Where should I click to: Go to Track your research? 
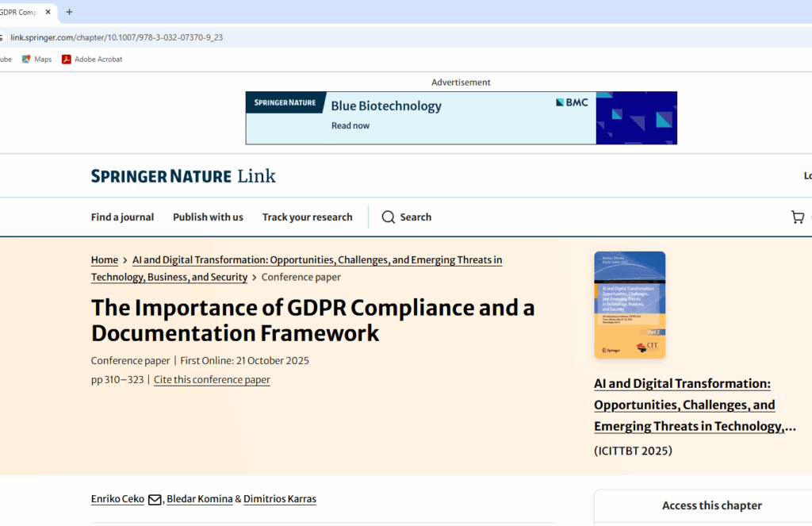point(307,217)
